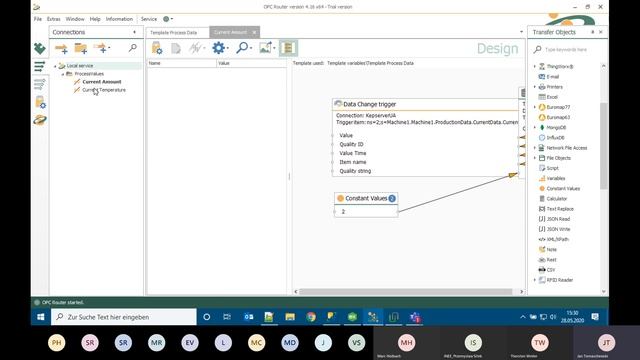This screenshot has height=360, width=640.
Task: Open the green puzzle plug-ins sidebar icon
Action: [40, 49]
